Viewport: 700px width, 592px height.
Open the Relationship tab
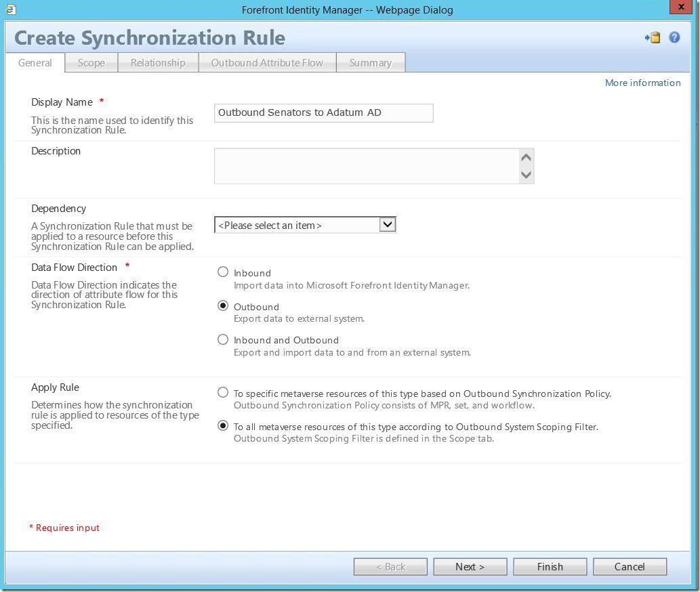click(x=158, y=63)
